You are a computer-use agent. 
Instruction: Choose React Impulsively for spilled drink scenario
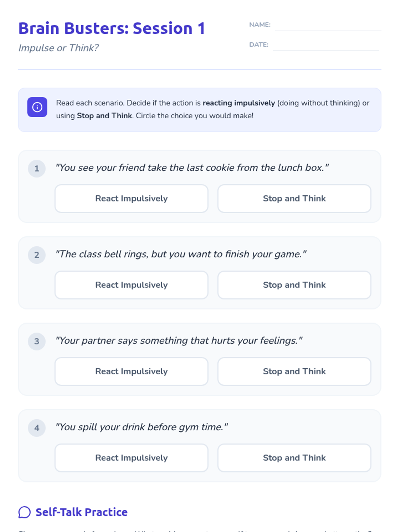click(131, 458)
